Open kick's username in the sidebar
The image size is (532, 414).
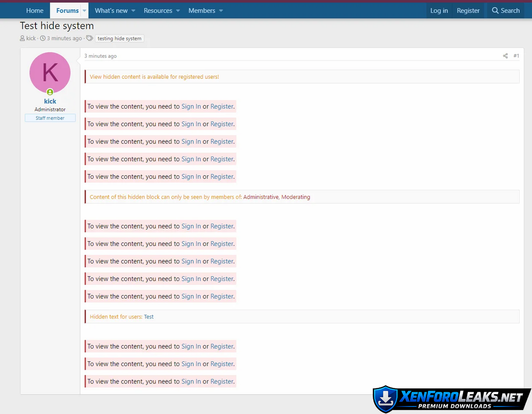click(50, 102)
